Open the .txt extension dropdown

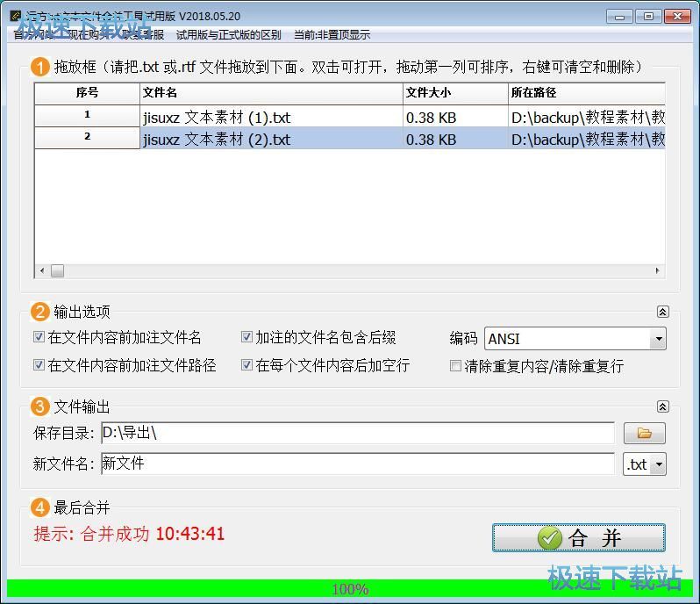pos(659,464)
